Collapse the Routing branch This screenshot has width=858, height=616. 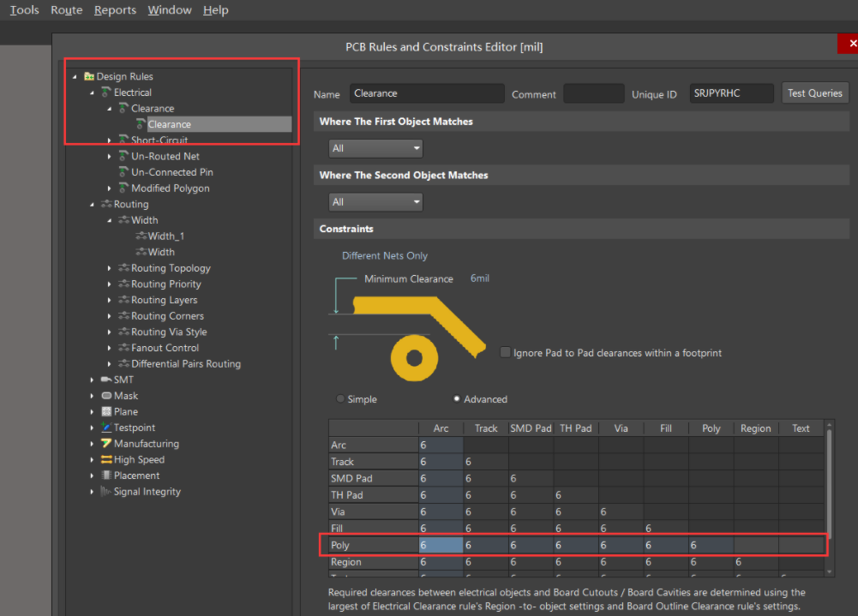click(x=92, y=204)
